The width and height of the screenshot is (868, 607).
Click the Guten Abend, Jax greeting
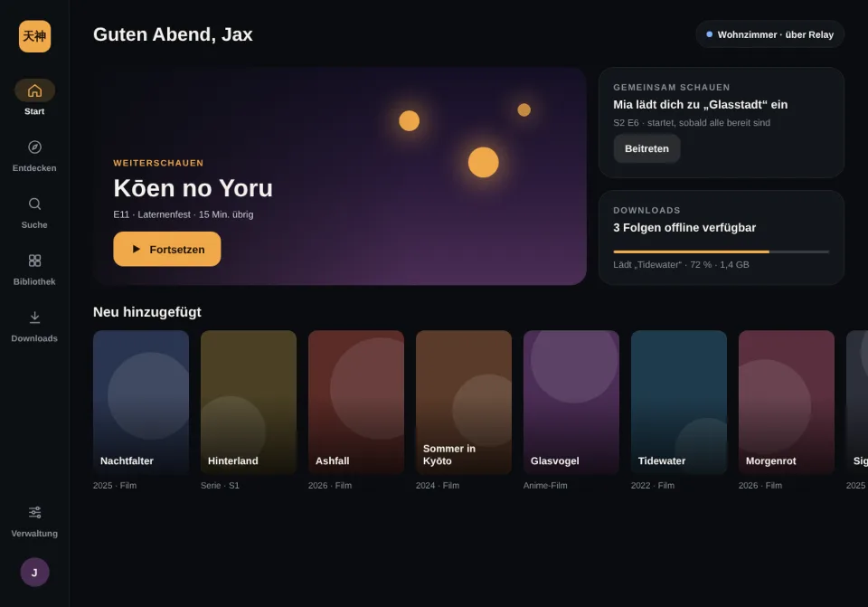click(173, 34)
